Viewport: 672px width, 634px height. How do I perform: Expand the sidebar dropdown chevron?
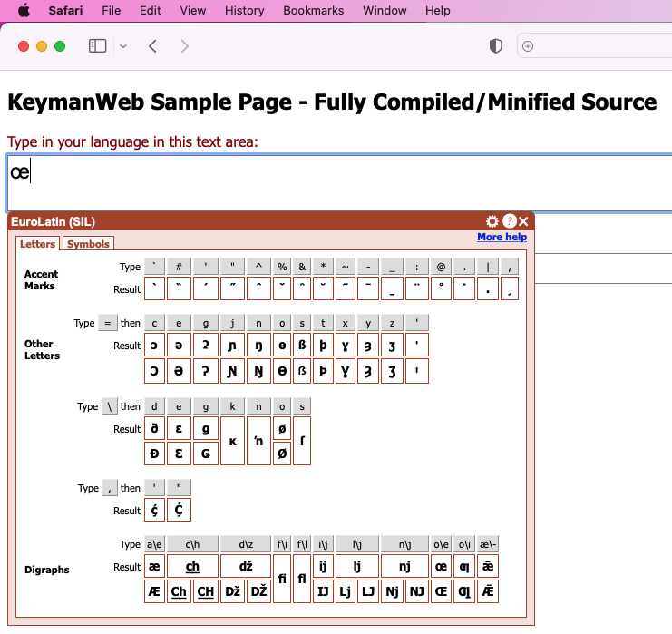pyautogui.click(x=123, y=46)
